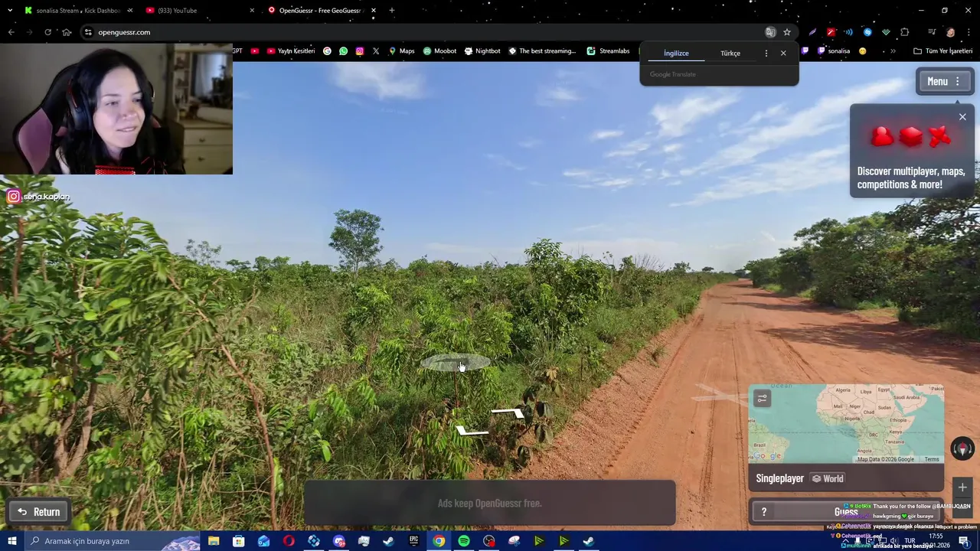980x551 pixels.
Task: Open the Yayın Kesitleri bookmark
Action: pos(290,51)
